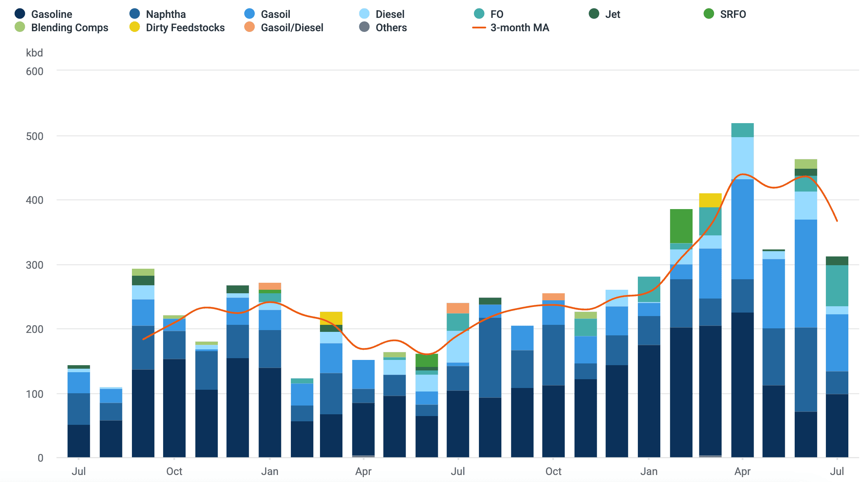Toggle the Jet legend entry
The height and width of the screenshot is (482, 868).
click(x=605, y=14)
